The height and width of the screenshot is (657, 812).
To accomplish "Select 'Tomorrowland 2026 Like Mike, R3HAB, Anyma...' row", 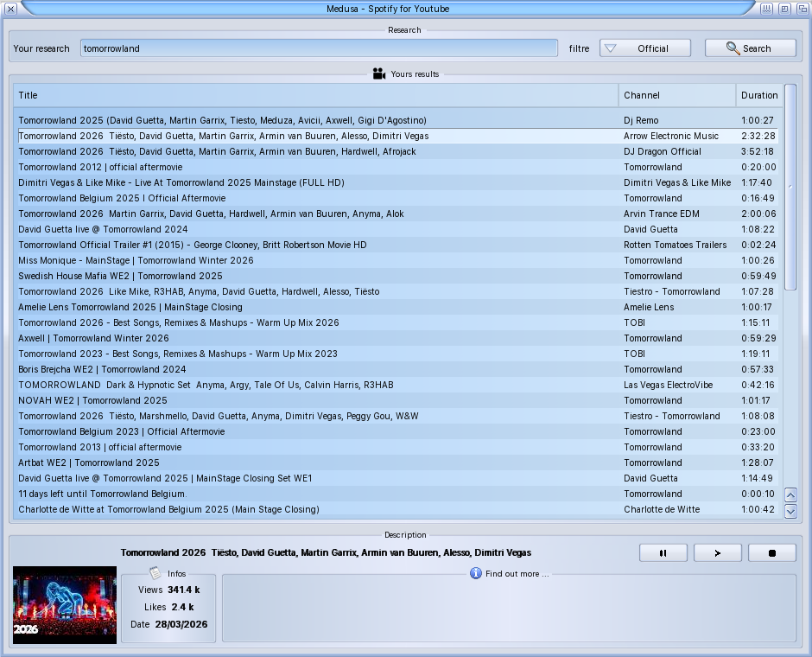I will point(397,291).
